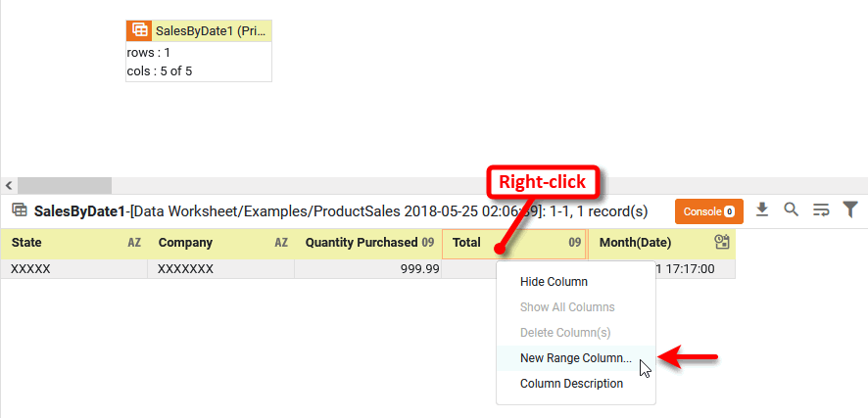Screen dimensions: 868x418
Task: Choose New Range Column menu entry
Action: coord(575,358)
